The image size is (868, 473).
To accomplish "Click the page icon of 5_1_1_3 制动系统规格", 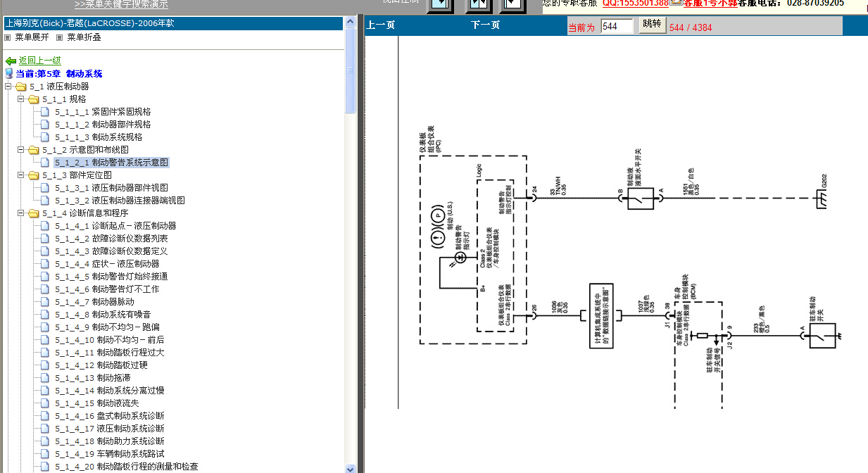I will click(46, 137).
